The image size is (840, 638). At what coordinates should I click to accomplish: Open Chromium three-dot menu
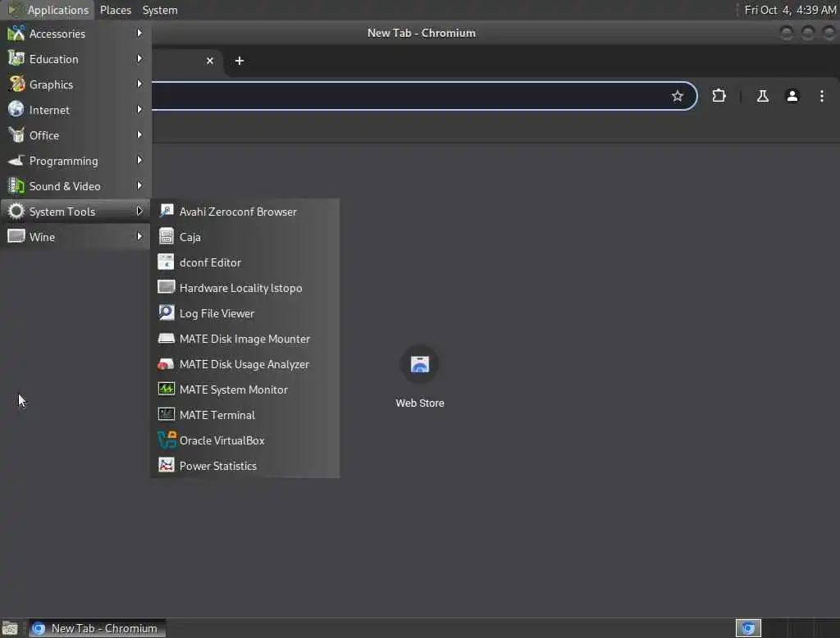(821, 96)
